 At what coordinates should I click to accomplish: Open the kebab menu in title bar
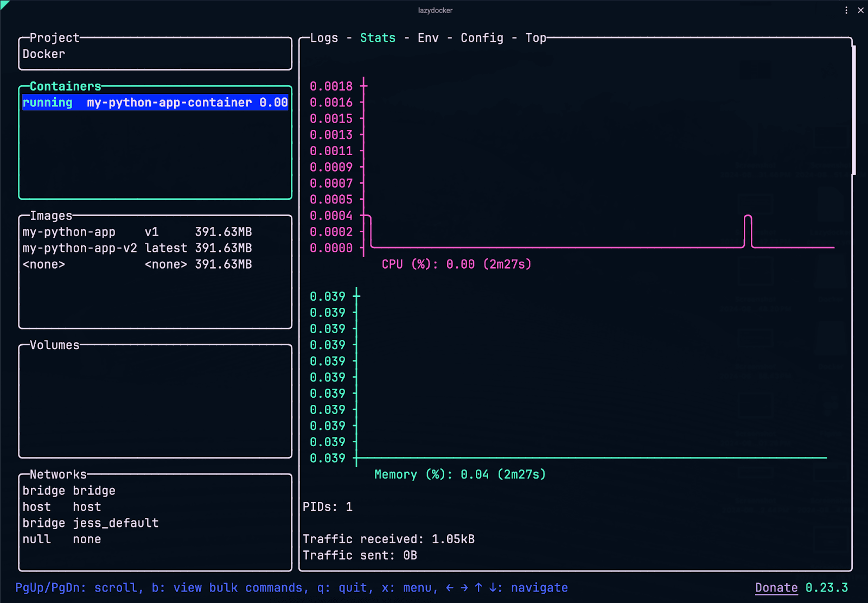tap(846, 10)
